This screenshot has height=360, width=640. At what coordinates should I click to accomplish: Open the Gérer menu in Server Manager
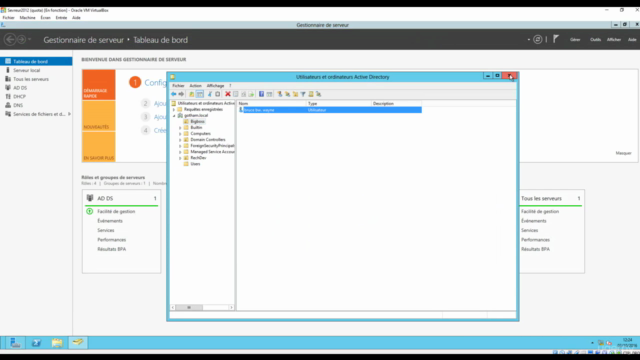pos(575,40)
